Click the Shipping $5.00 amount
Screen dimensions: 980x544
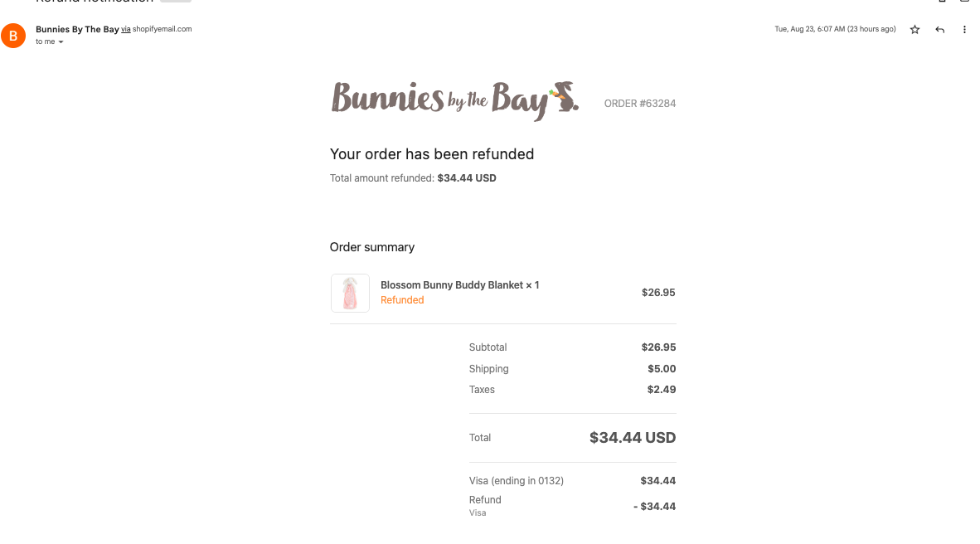pyautogui.click(x=662, y=369)
